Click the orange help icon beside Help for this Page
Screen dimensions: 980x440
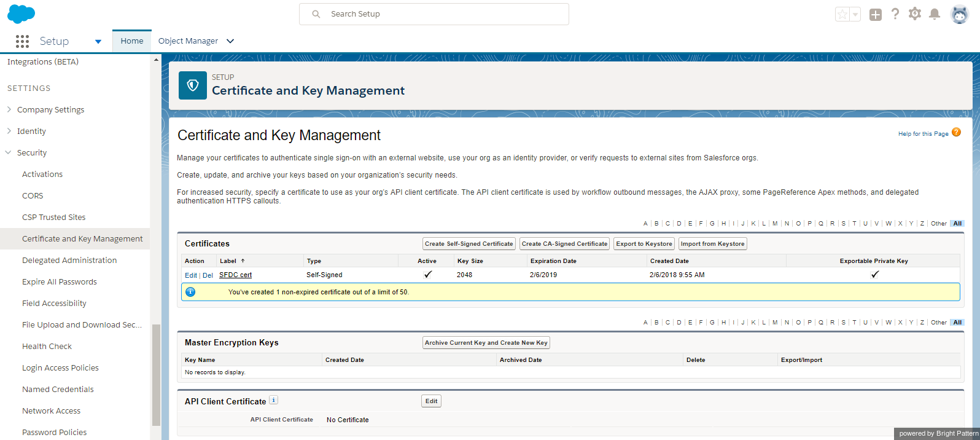[956, 132]
